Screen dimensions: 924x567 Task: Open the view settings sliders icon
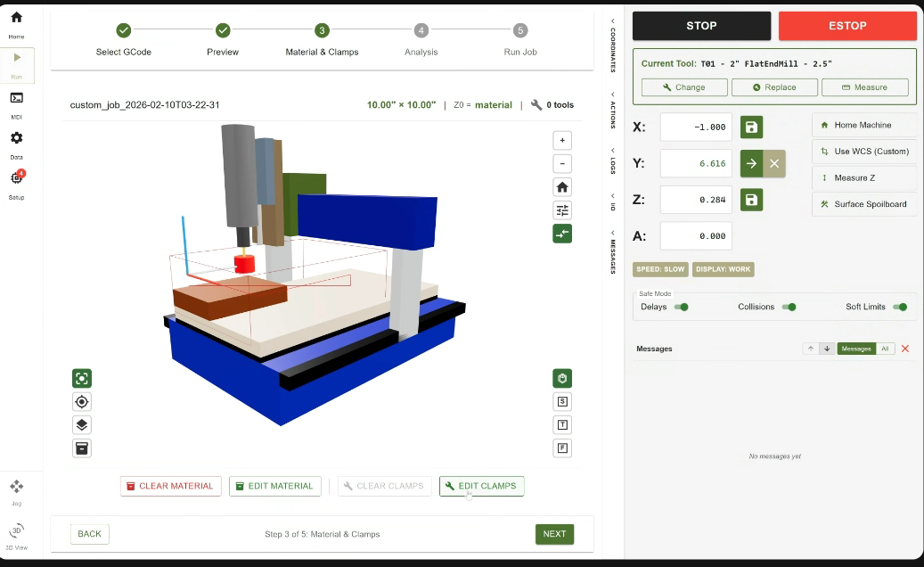(562, 210)
